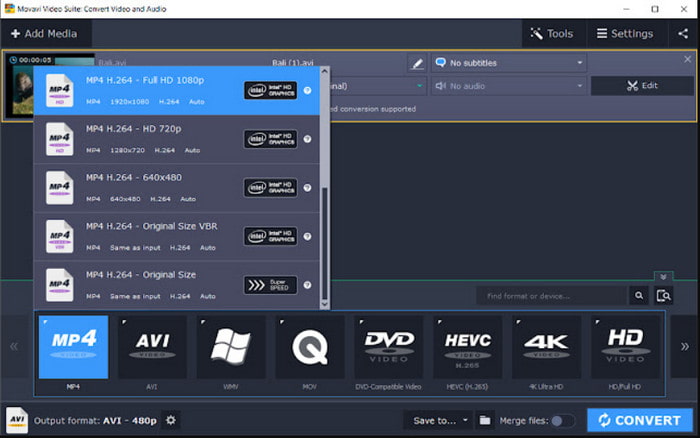Click help icon on 640x480 preset
This screenshot has width=700, height=438.
click(308, 188)
